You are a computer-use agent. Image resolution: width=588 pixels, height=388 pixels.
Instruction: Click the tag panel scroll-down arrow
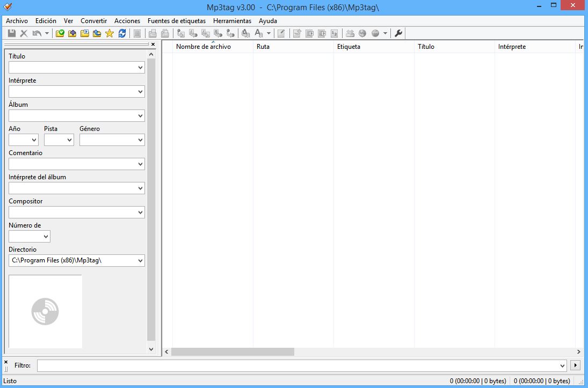coord(151,349)
